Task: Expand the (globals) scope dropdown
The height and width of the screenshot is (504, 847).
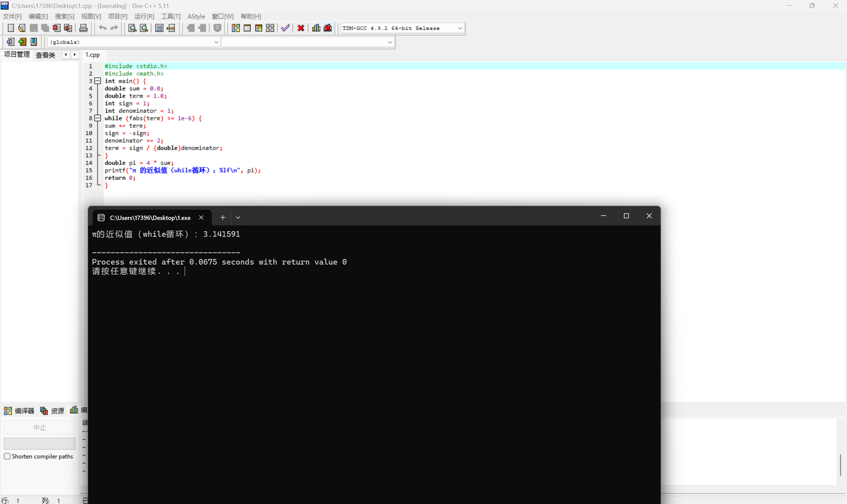Action: coord(216,42)
